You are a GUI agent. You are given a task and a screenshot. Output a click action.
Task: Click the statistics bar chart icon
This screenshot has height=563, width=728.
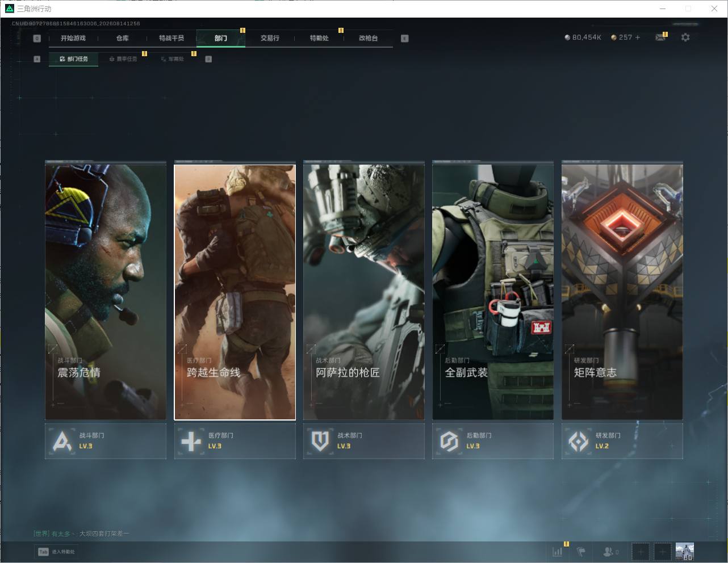(x=558, y=551)
